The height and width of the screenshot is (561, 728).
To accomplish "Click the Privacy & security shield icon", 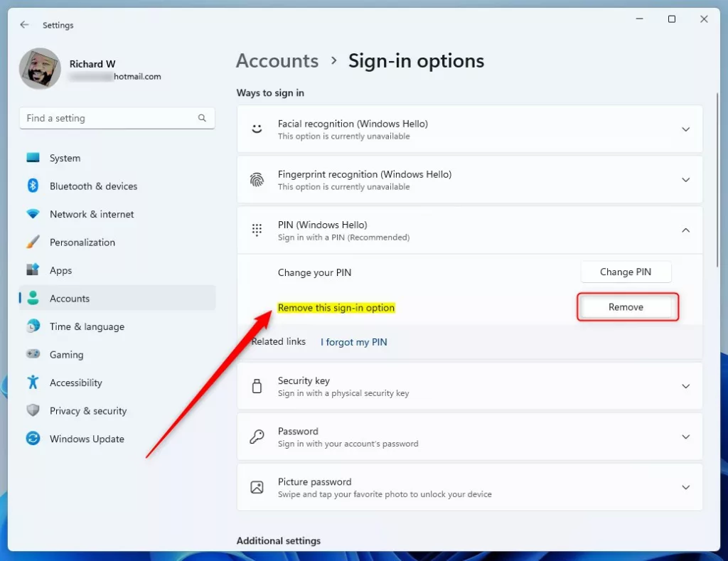I will (x=33, y=410).
